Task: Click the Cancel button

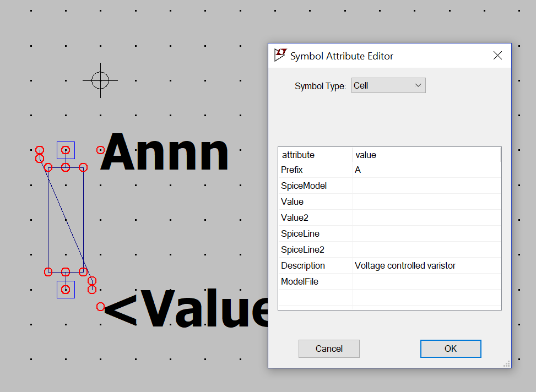Action: click(x=329, y=349)
